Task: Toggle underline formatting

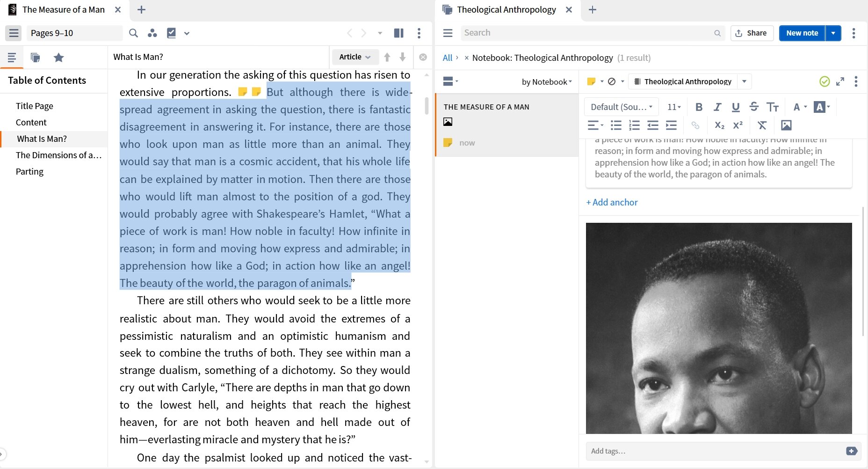Action: click(x=736, y=107)
